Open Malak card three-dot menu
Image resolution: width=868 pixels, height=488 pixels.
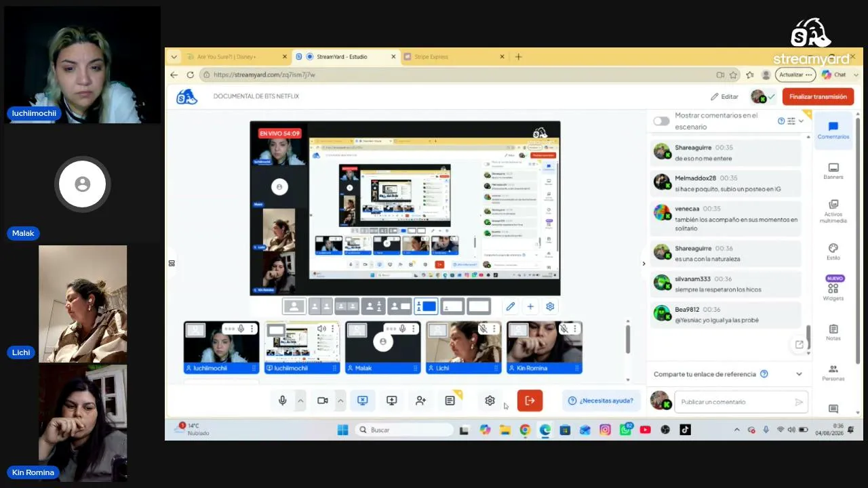(x=413, y=329)
